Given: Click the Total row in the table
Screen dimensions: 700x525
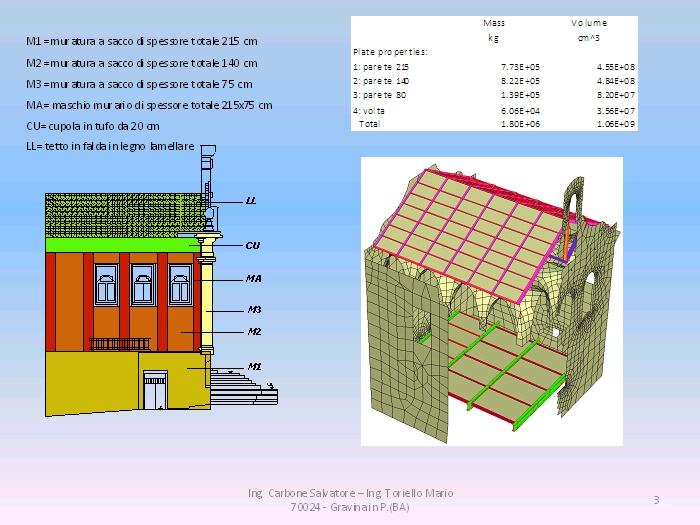Looking at the screenshot, I should click(494, 124).
